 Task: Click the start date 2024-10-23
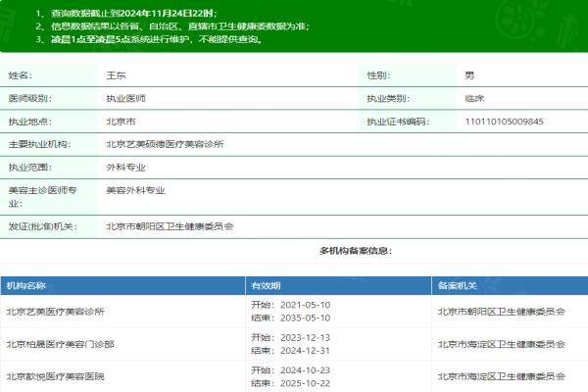304,369
